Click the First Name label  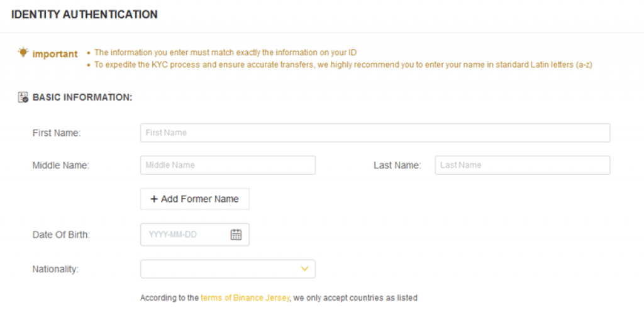(57, 133)
